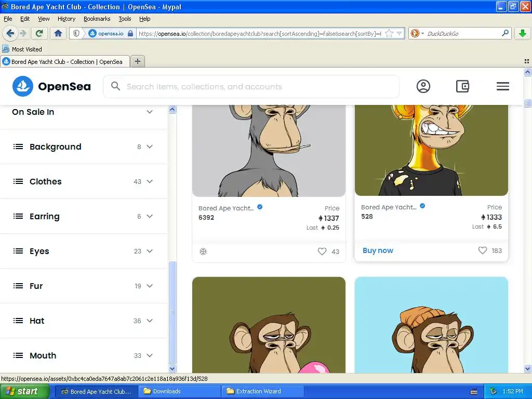The height and width of the screenshot is (399, 532).
Task: Bookmark page with the star icon
Action: [390, 33]
